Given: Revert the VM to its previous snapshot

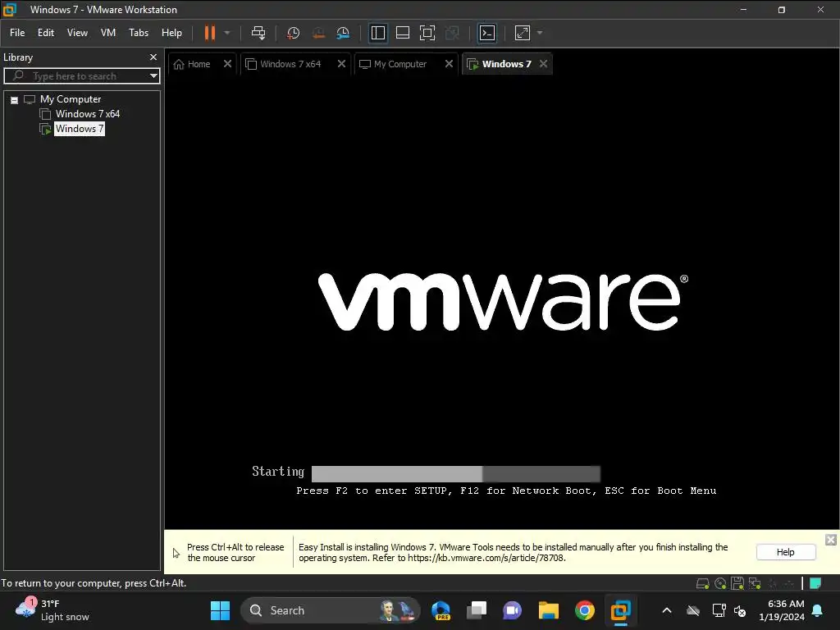Looking at the screenshot, I should tap(318, 33).
